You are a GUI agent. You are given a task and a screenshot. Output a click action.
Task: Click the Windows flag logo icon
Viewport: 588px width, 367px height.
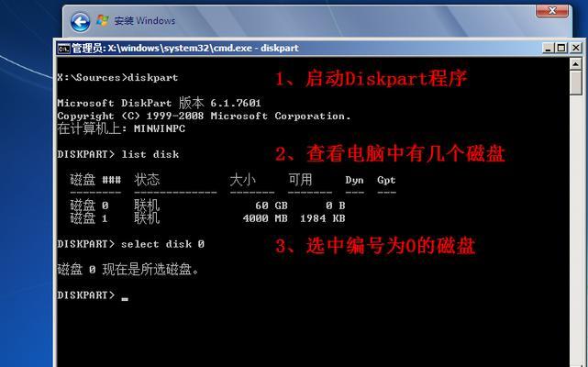tap(103, 20)
